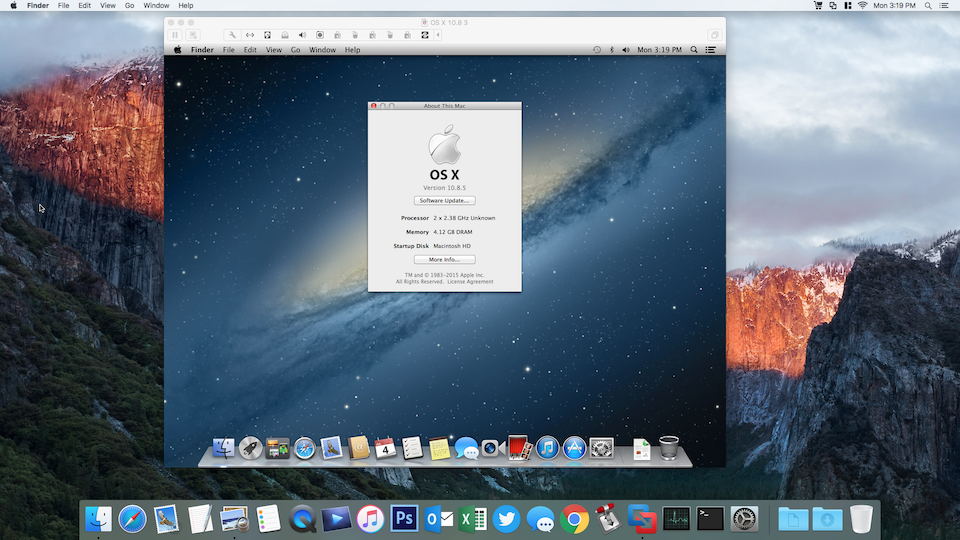Screen dimensions: 960x540
Task: Open Safari in guest dock
Action: pyautogui.click(x=304, y=448)
